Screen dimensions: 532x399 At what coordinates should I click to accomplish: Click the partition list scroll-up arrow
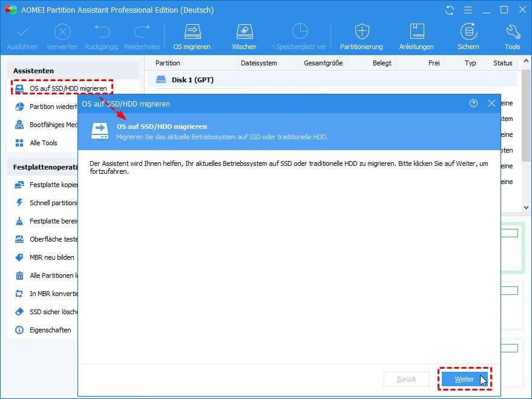(526, 61)
